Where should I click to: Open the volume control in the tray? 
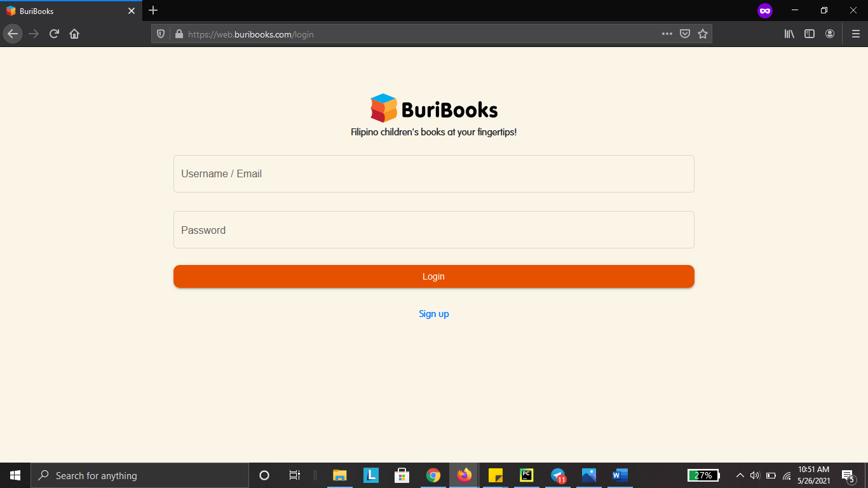coord(755,475)
